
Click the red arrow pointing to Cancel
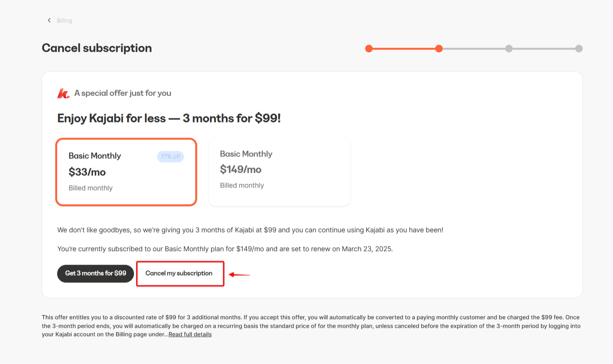tap(240, 275)
